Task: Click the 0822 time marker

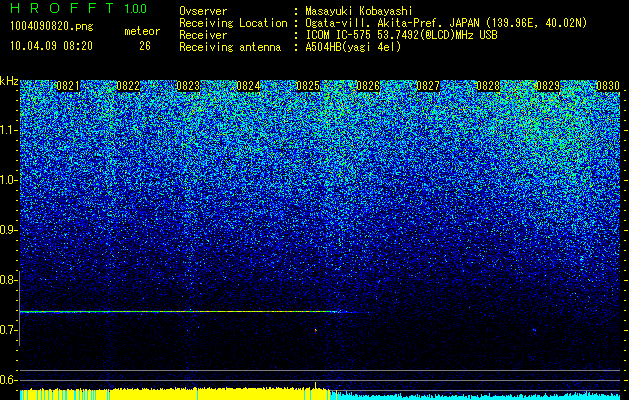Action: tap(128, 86)
